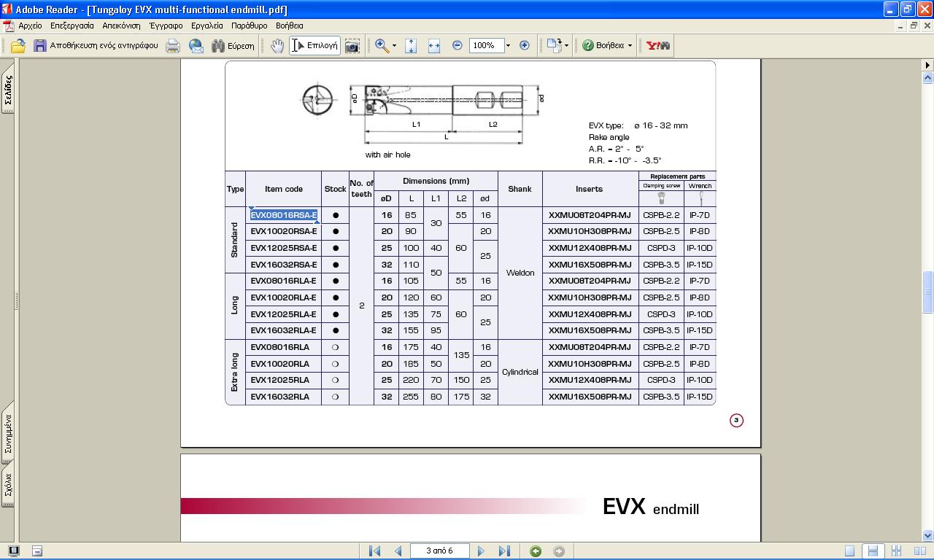Image resolution: width=934 pixels, height=560 pixels.
Task: Click the highlighted EVX08016RSA-E item code
Action: (284, 215)
